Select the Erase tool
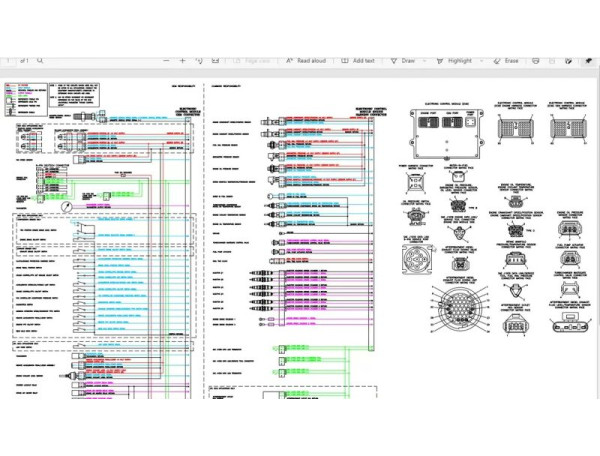The width and height of the screenshot is (600, 456). (506, 60)
